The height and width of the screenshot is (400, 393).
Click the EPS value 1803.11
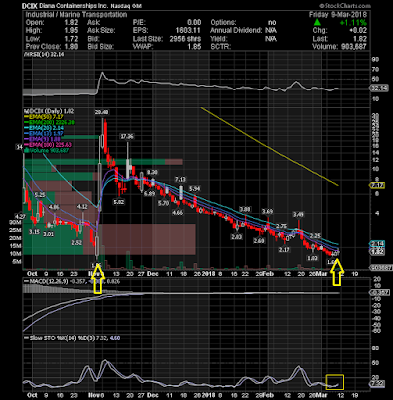[189, 31]
